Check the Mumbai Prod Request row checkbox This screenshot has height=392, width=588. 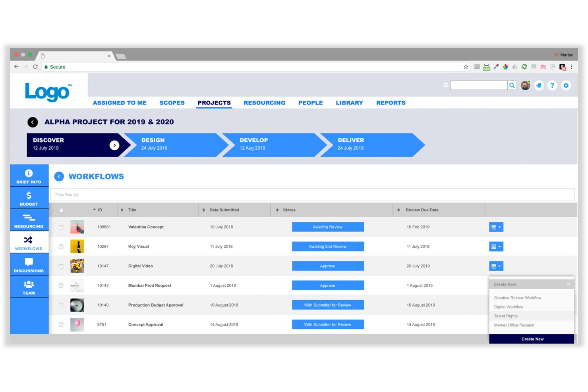(61, 286)
